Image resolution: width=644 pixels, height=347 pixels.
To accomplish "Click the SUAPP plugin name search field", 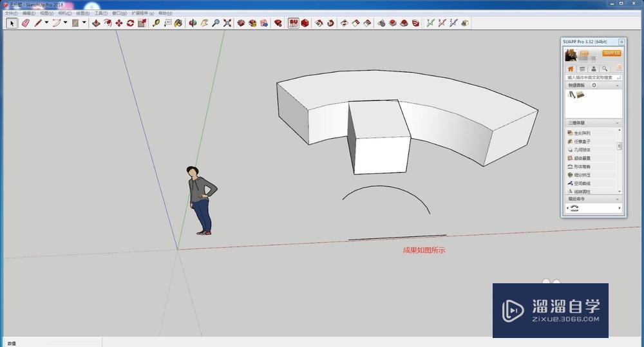I will click(x=594, y=77).
